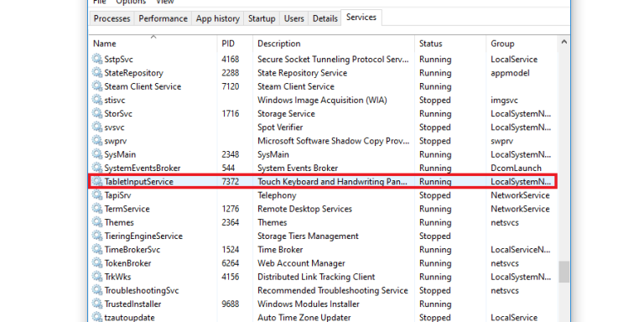This screenshot has height=322, width=644.
Task: Click the gear icon beside SysMain
Action: coord(97,154)
